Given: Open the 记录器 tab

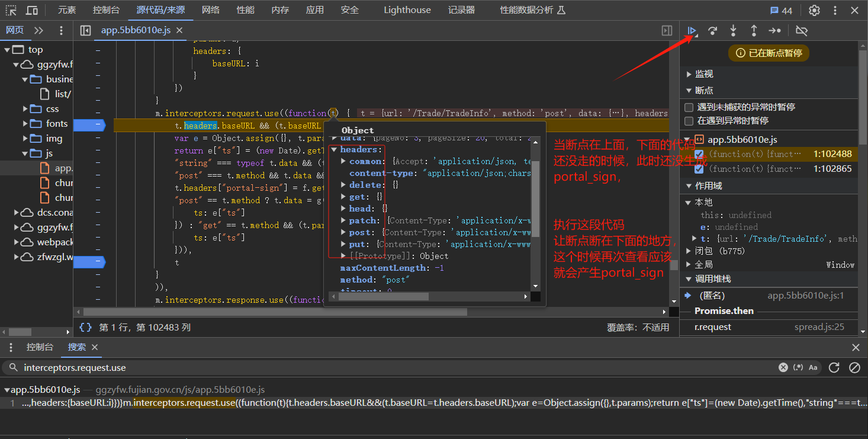Looking at the screenshot, I should click(x=461, y=10).
